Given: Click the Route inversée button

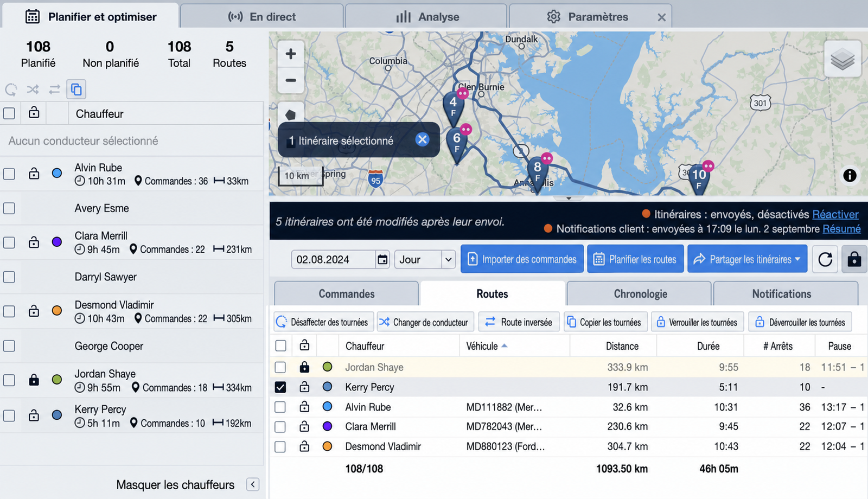Looking at the screenshot, I should coord(519,322).
